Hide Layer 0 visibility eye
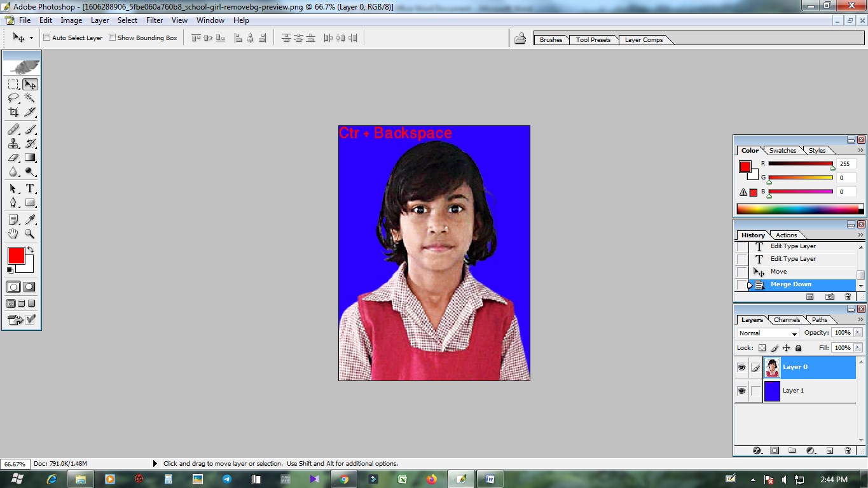Viewport: 868px width, 488px height. point(741,367)
